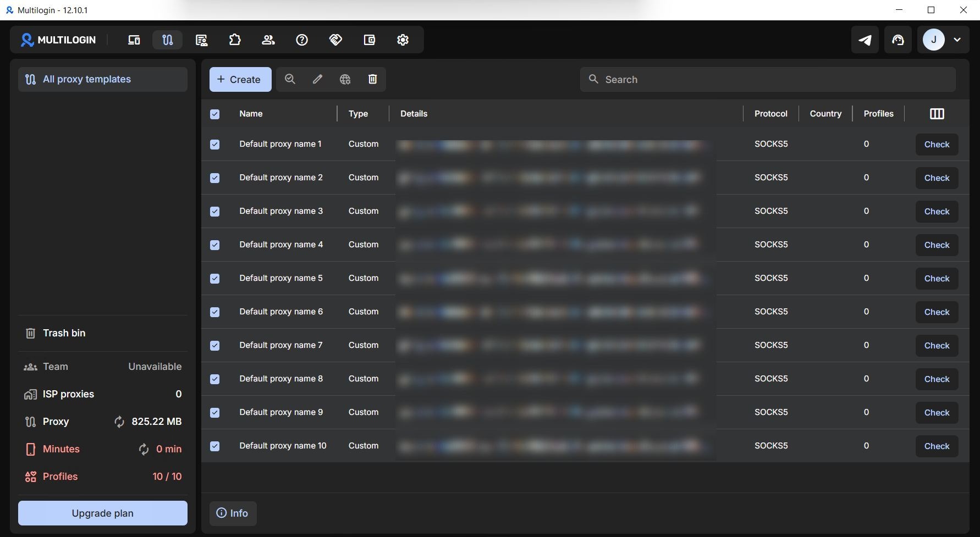Viewport: 980px width, 537px height.
Task: Open the extensions puzzle icon
Action: [x=235, y=40]
